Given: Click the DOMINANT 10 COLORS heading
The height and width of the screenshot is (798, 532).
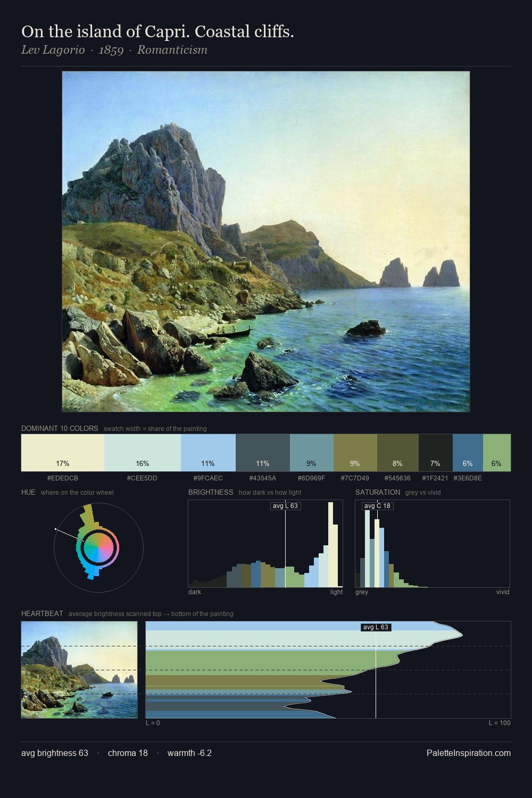Looking at the screenshot, I should point(60,428).
